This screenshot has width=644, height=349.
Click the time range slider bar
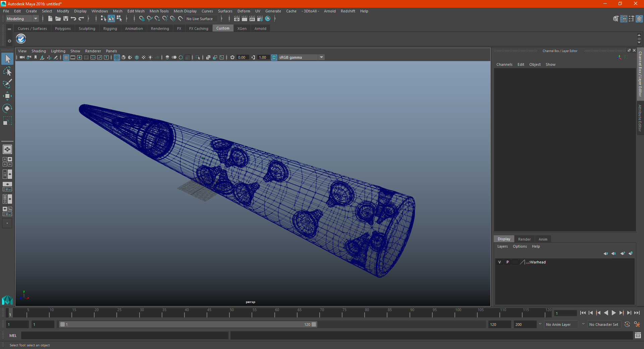[x=188, y=325]
